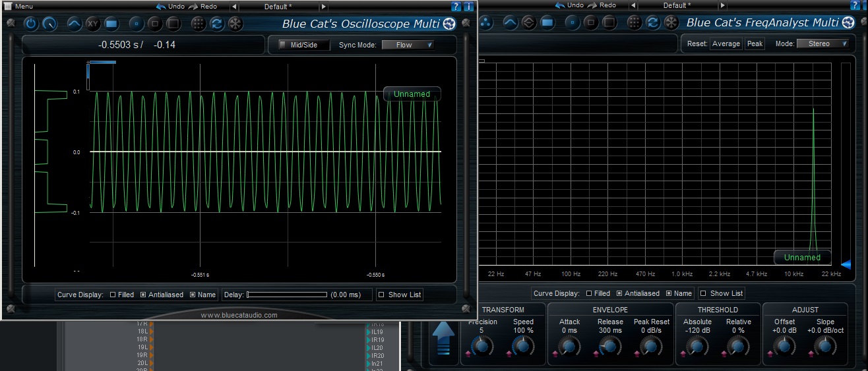Click the Unnamed curve label in FreqAnalyst
This screenshot has height=371, width=868.
coord(802,258)
